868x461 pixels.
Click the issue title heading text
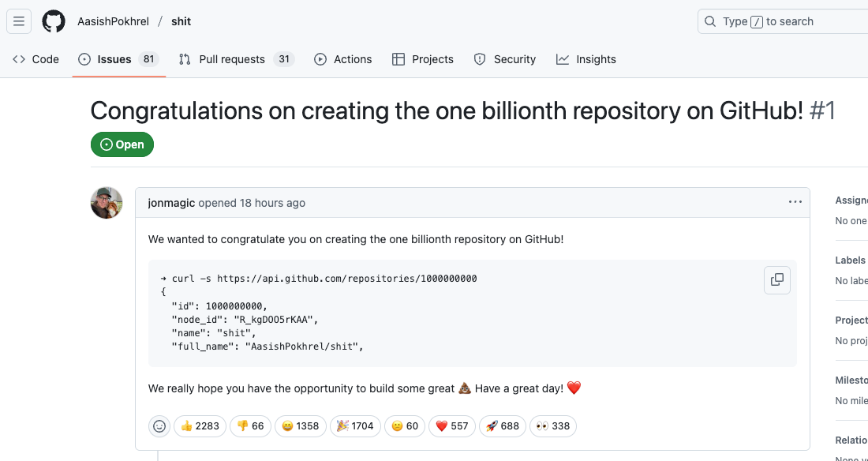[x=447, y=111]
